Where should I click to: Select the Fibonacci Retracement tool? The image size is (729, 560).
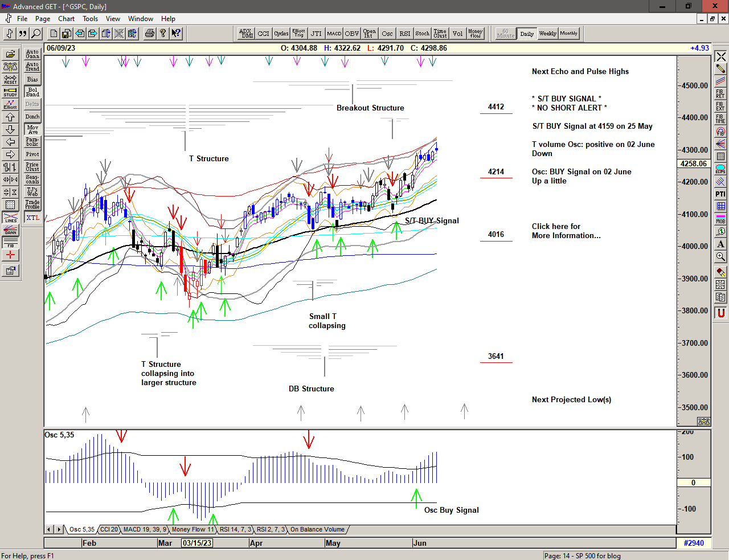pyautogui.click(x=720, y=93)
